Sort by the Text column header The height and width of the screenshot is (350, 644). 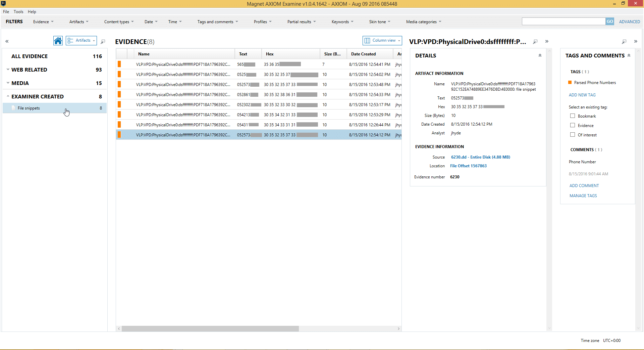coord(248,54)
